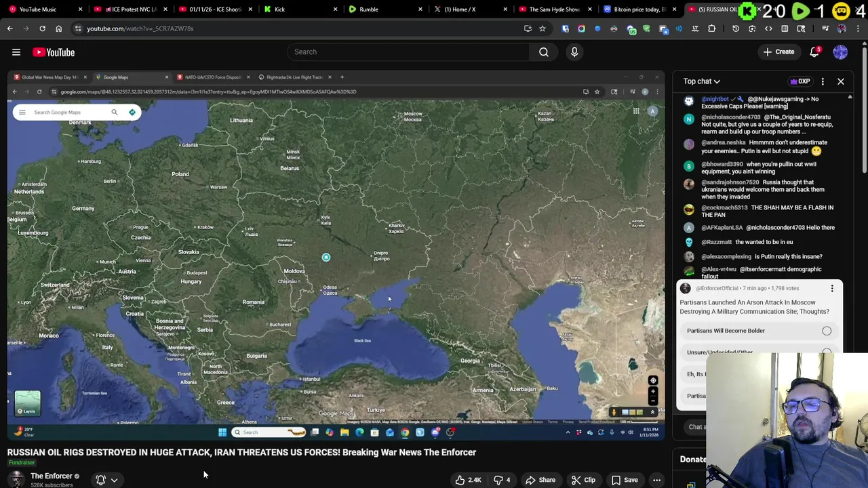Click the Windows taskbar Search box in video
The image size is (868, 488).
(268, 432)
